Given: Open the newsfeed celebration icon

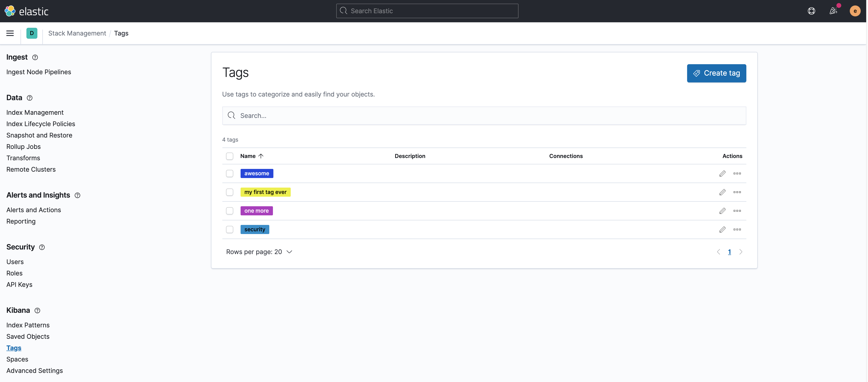Looking at the screenshot, I should click(x=833, y=11).
